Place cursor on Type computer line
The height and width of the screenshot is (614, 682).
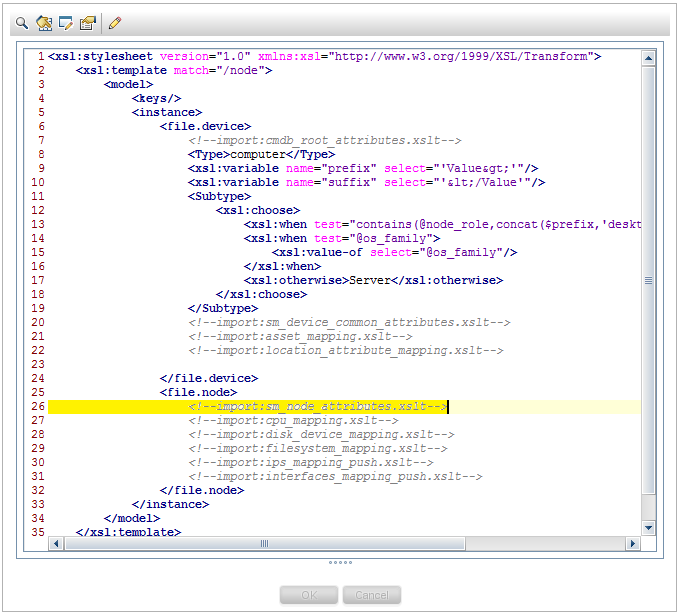[260, 155]
